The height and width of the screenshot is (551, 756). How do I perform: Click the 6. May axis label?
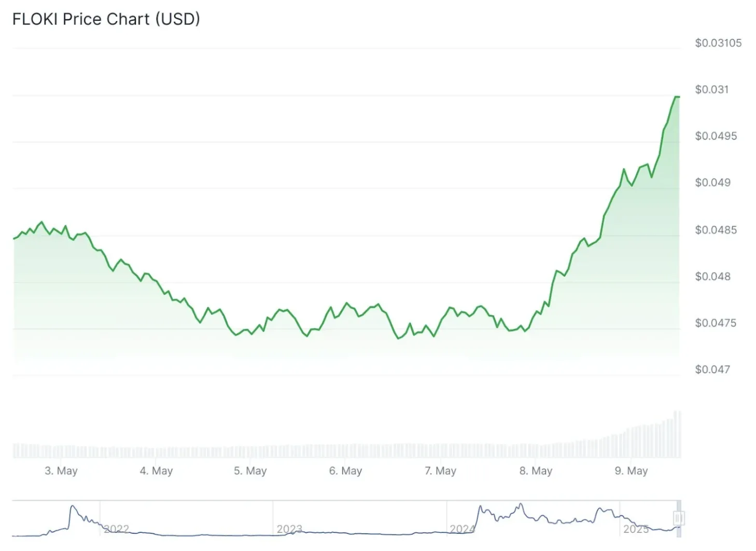pyautogui.click(x=345, y=471)
